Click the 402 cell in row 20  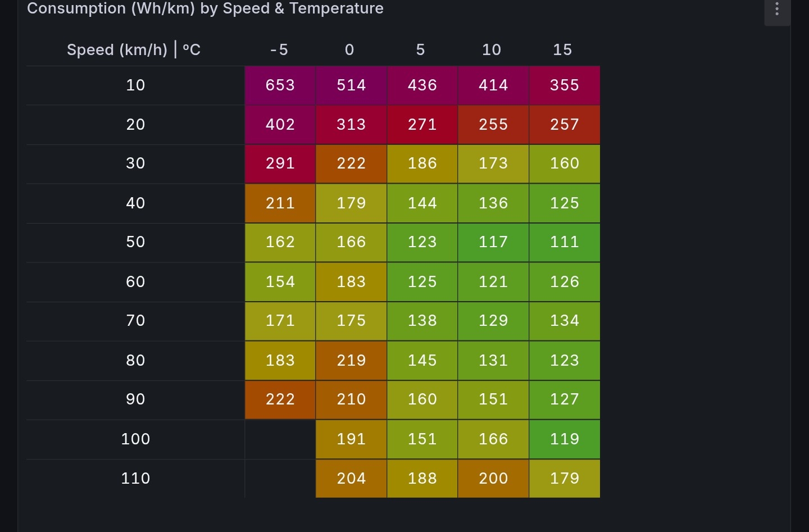click(280, 125)
